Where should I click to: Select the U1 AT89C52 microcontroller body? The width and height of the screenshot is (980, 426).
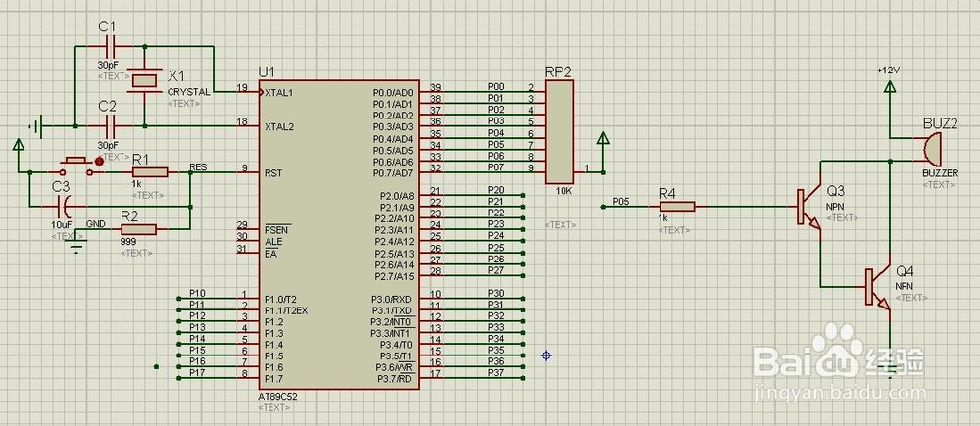point(339,235)
